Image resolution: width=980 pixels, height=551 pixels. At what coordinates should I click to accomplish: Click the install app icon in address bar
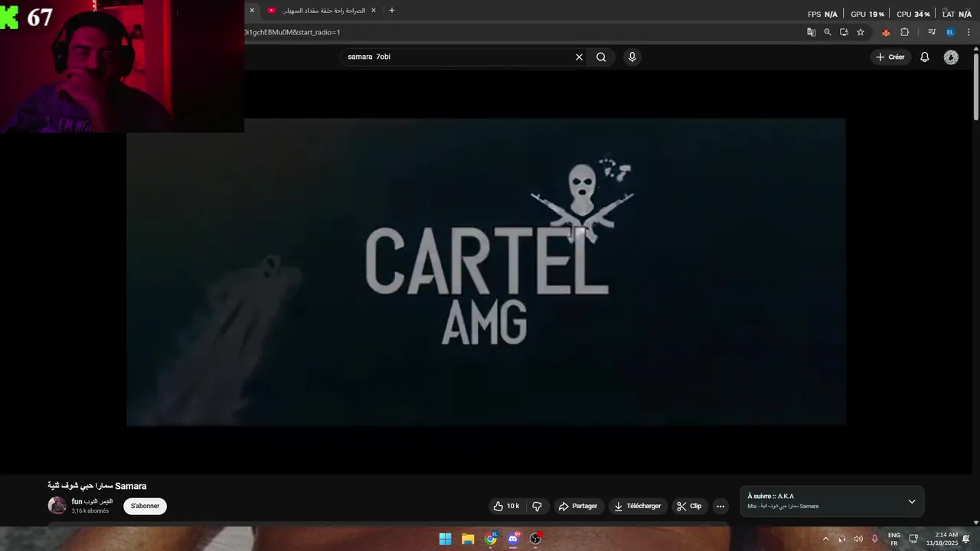(844, 32)
